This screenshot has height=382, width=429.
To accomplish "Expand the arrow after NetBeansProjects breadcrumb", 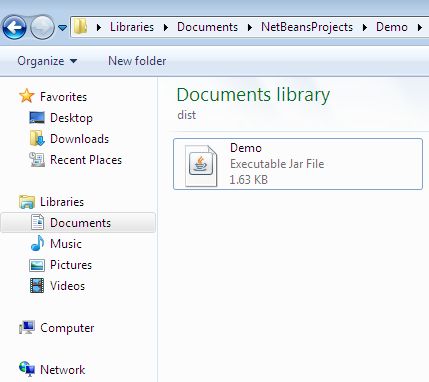I will [365, 27].
